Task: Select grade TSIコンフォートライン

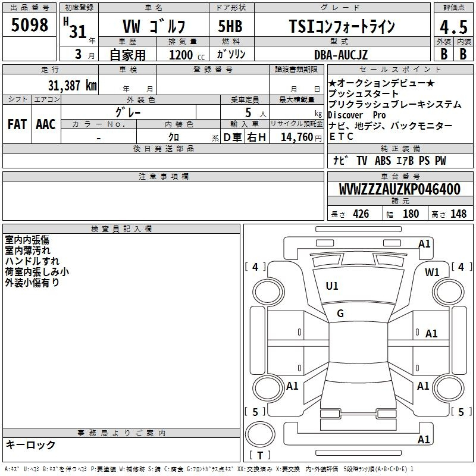Action: pos(342,26)
